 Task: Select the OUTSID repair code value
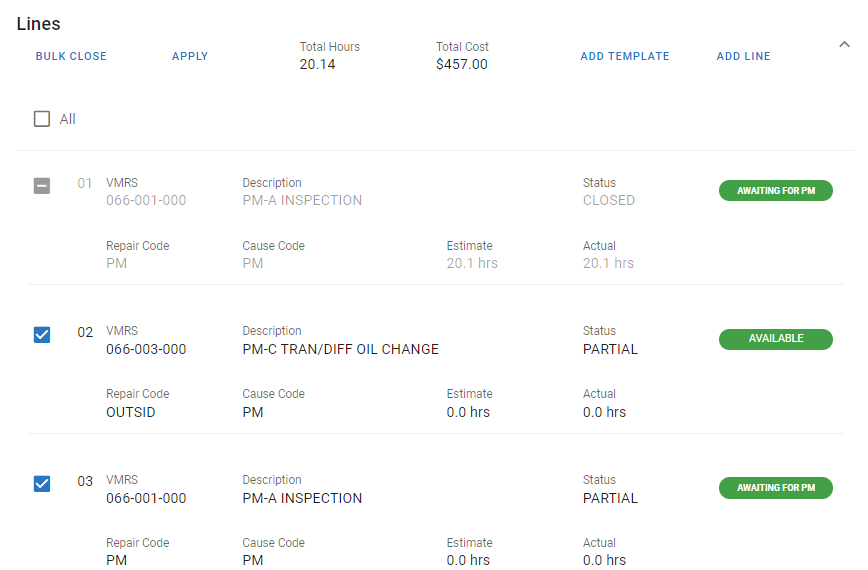pos(131,412)
